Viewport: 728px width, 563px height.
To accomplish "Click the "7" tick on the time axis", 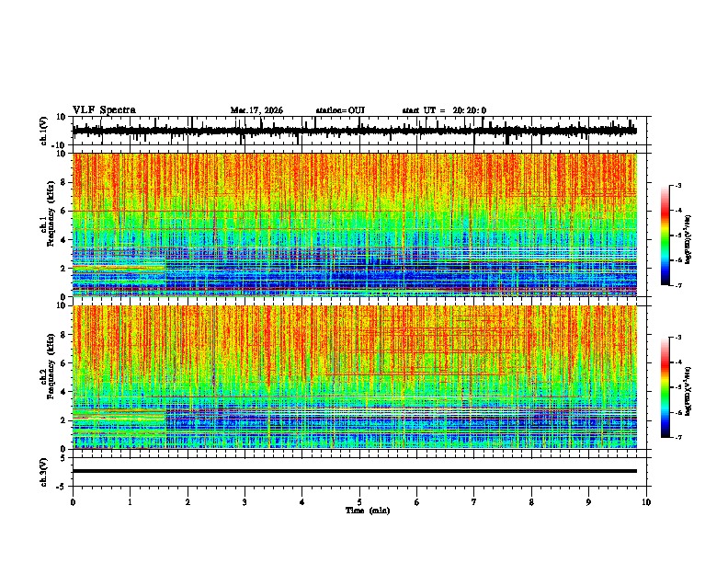I will (474, 502).
